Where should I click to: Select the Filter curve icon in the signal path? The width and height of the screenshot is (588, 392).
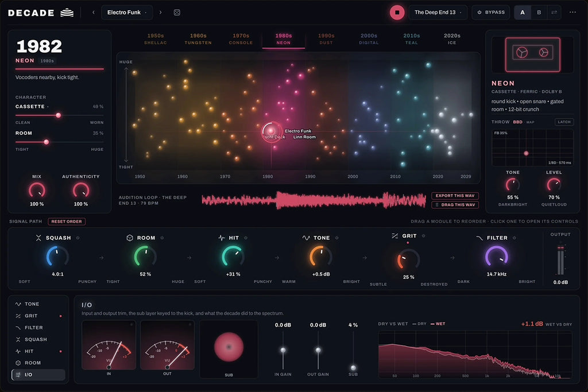pyautogui.click(x=479, y=238)
